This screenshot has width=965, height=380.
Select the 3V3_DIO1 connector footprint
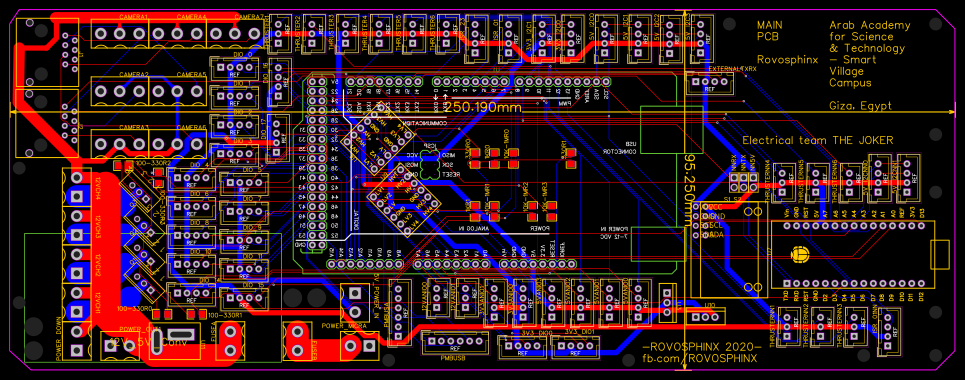coord(575,346)
